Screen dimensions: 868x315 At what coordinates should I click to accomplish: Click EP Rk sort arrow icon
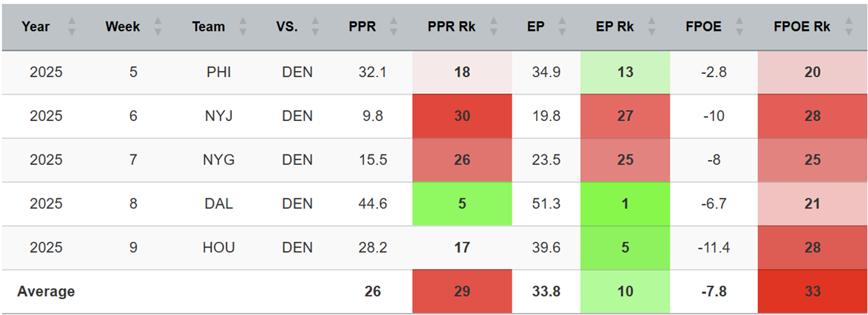652,27
